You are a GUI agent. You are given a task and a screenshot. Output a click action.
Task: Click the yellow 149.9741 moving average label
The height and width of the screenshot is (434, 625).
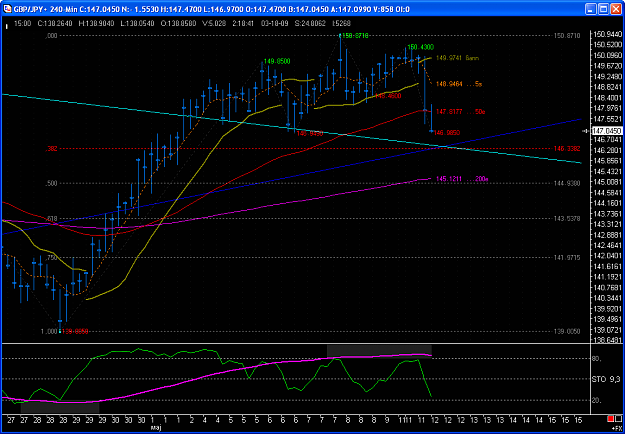(x=458, y=58)
